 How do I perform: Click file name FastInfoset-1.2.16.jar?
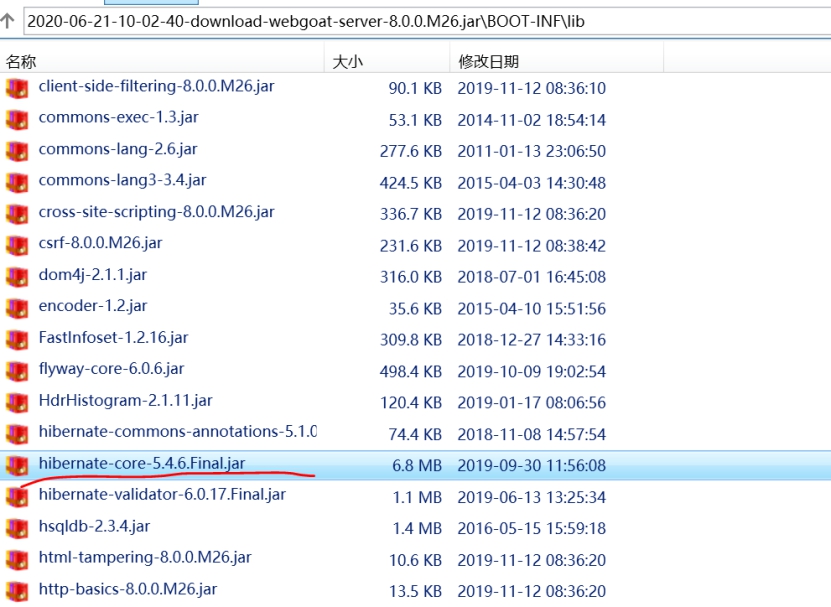113,338
